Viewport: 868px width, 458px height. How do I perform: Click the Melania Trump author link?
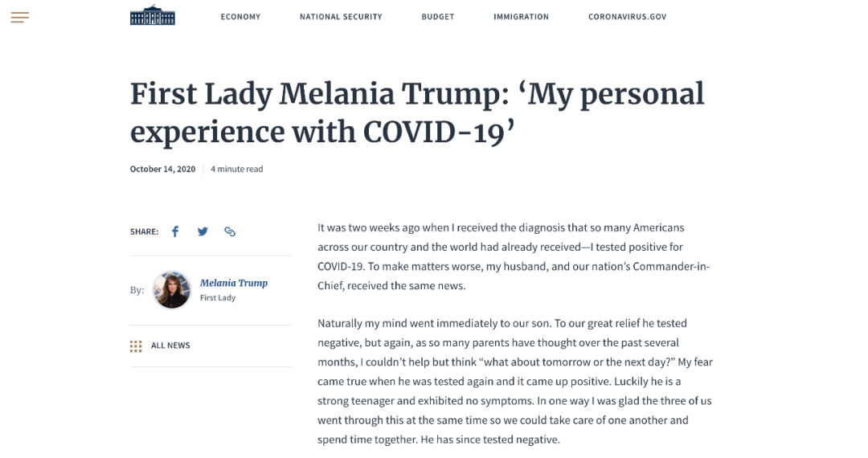(234, 283)
